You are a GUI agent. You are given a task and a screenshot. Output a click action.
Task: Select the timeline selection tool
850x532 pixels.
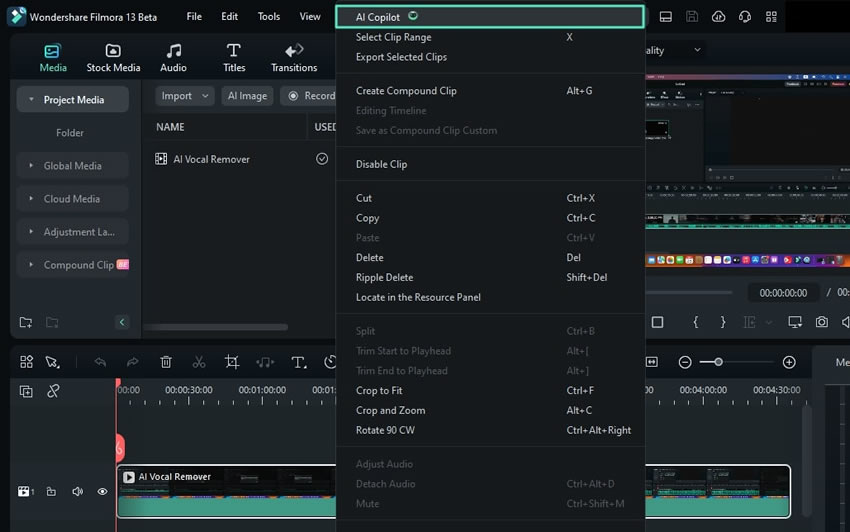tap(53, 362)
